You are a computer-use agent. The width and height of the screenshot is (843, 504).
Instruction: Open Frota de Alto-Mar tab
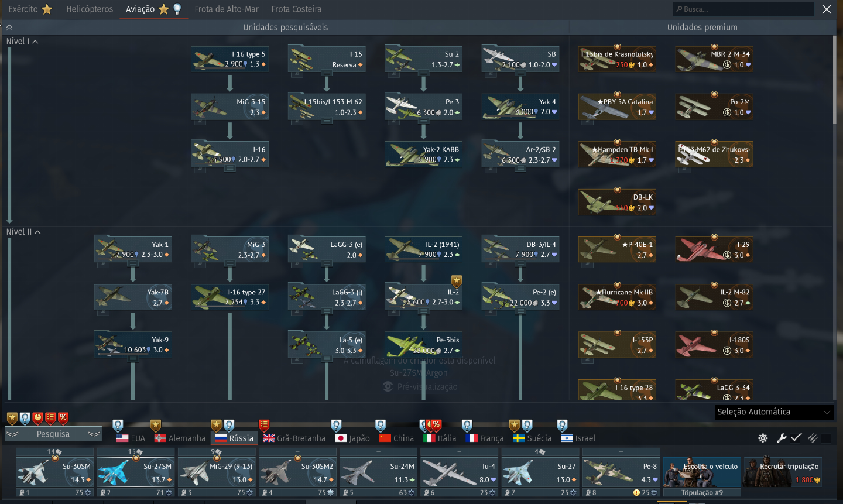227,9
